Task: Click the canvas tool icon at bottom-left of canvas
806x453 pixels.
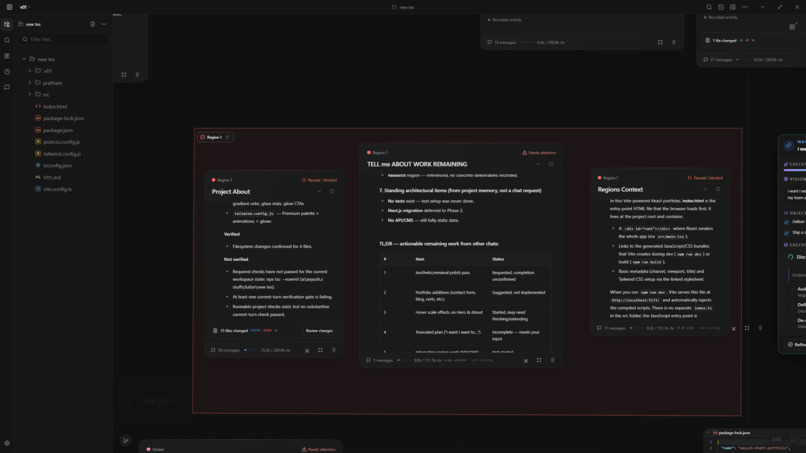Action: coord(125,440)
